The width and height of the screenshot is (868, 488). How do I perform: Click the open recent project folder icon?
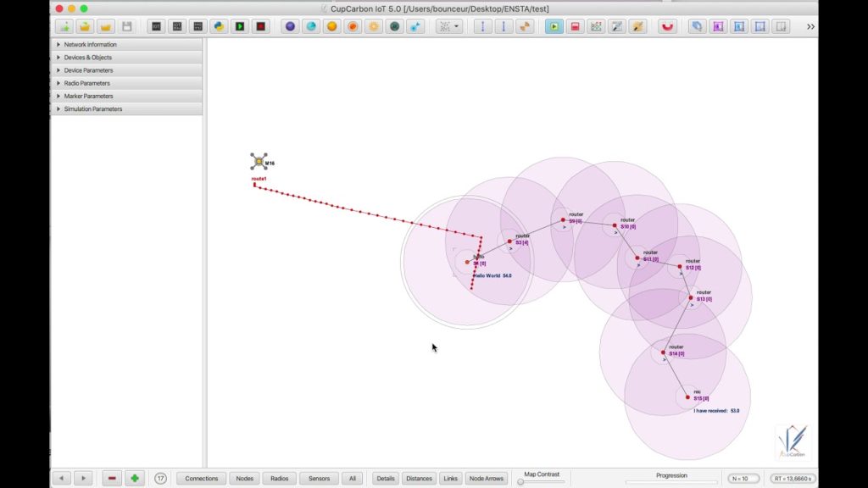pos(106,26)
